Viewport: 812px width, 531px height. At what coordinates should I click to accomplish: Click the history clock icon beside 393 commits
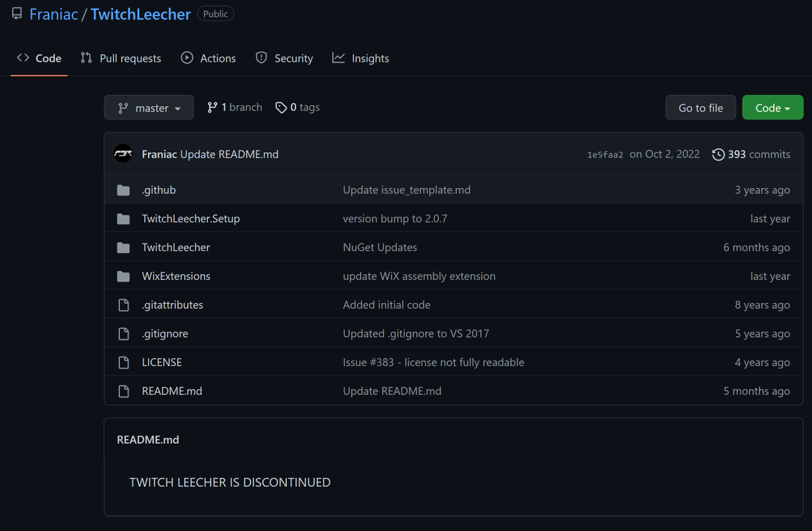[x=719, y=154]
